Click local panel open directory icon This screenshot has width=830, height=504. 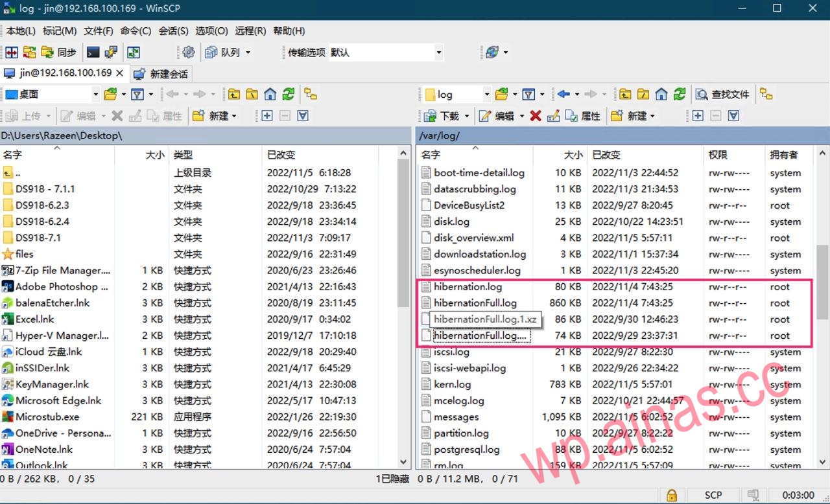click(x=111, y=95)
